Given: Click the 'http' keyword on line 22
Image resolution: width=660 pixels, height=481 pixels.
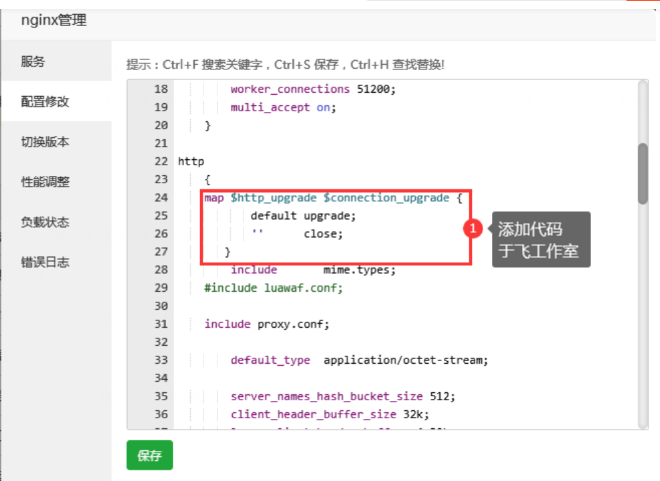Looking at the screenshot, I should click(190, 162).
